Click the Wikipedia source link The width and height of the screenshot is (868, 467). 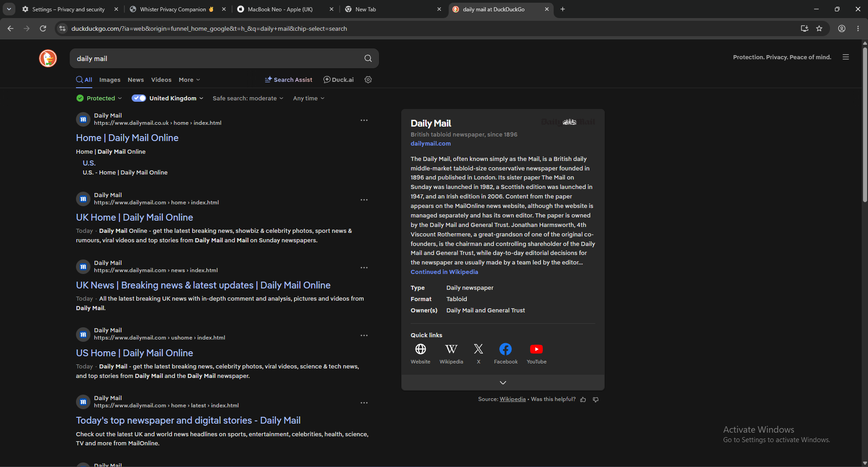coord(512,399)
